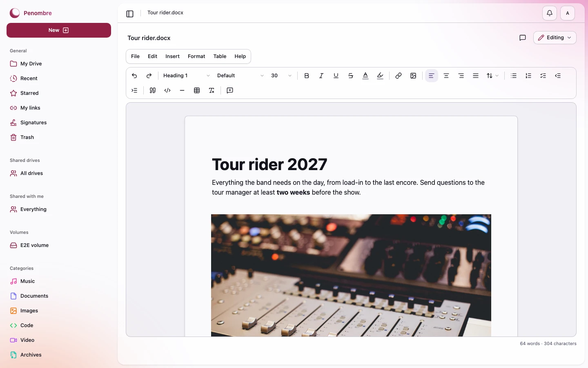The image size is (588, 368).
Task: Open the comments panel icon
Action: pos(523,38)
